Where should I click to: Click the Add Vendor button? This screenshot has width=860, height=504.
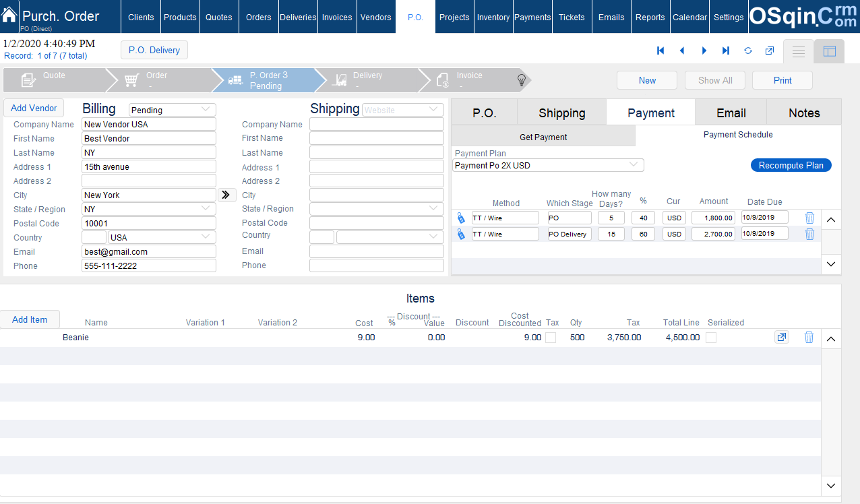(x=34, y=108)
